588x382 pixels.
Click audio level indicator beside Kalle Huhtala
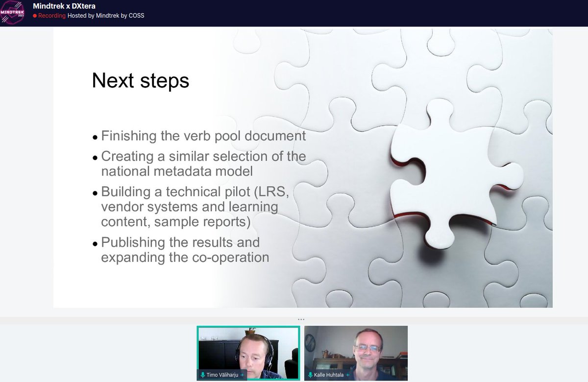pos(348,375)
